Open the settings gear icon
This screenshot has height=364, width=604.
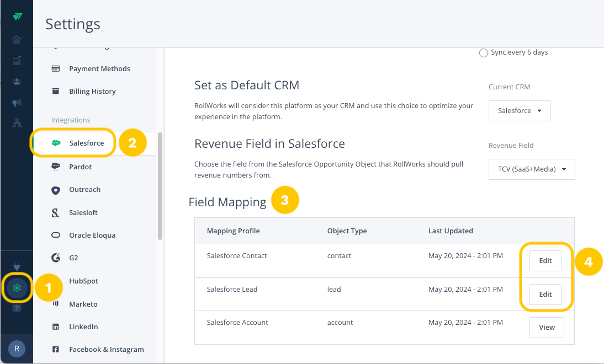(17, 287)
